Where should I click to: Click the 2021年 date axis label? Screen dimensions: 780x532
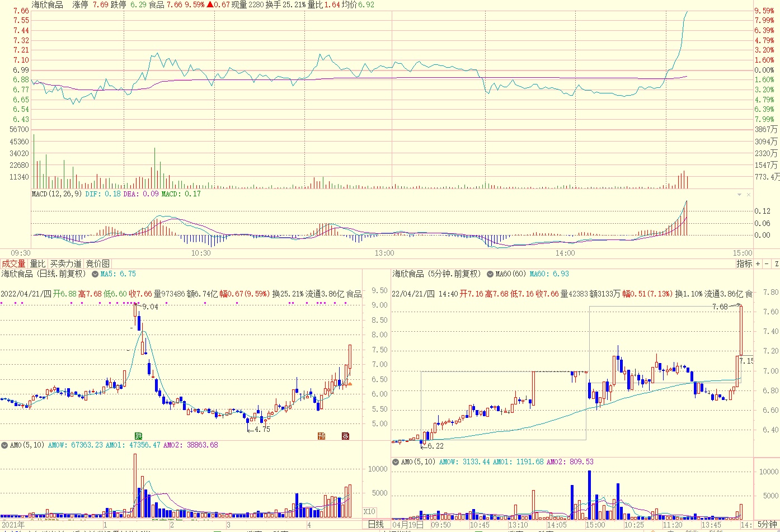(13, 525)
